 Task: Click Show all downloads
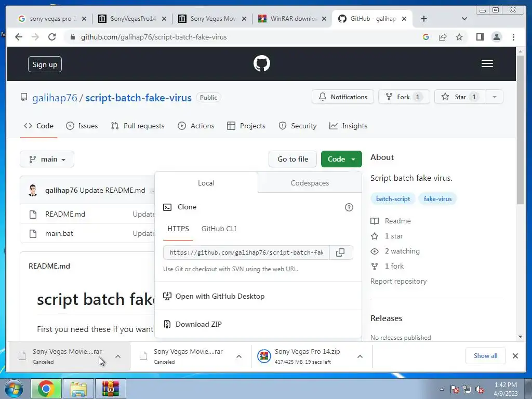pyautogui.click(x=486, y=356)
